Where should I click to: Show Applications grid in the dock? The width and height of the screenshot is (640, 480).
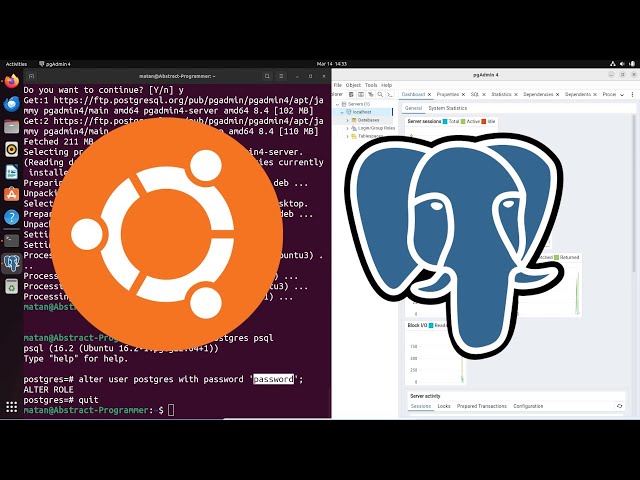(x=11, y=407)
